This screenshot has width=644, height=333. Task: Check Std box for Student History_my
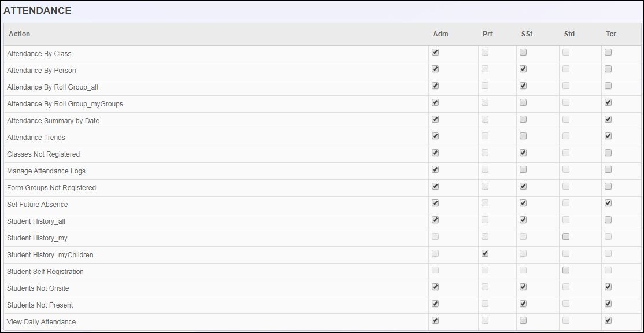click(x=566, y=236)
